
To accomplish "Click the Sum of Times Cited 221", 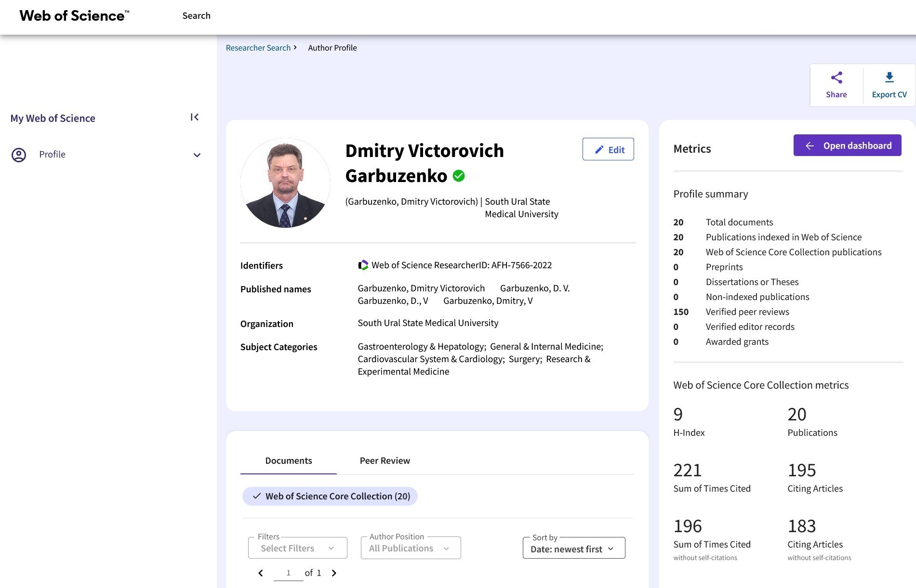I will [x=688, y=470].
